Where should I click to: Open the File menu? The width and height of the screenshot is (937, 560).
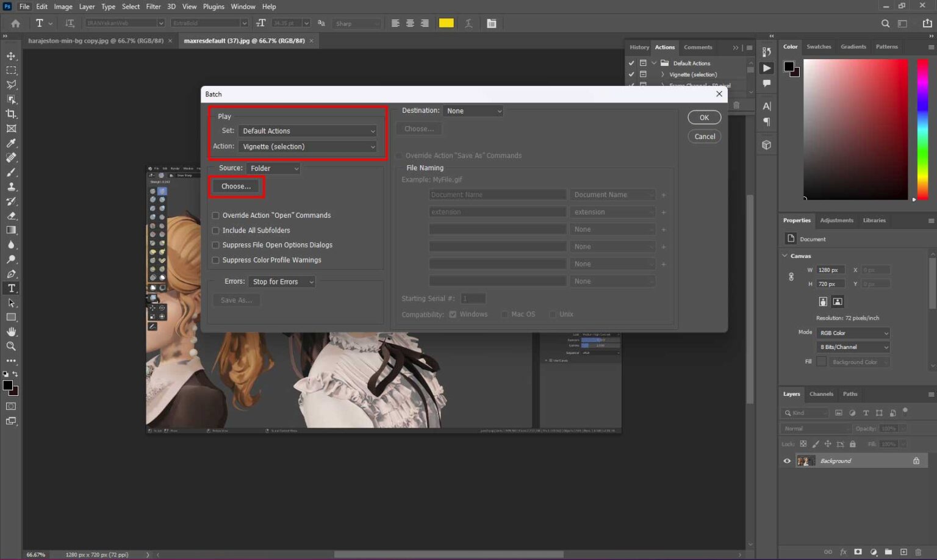coord(24,7)
